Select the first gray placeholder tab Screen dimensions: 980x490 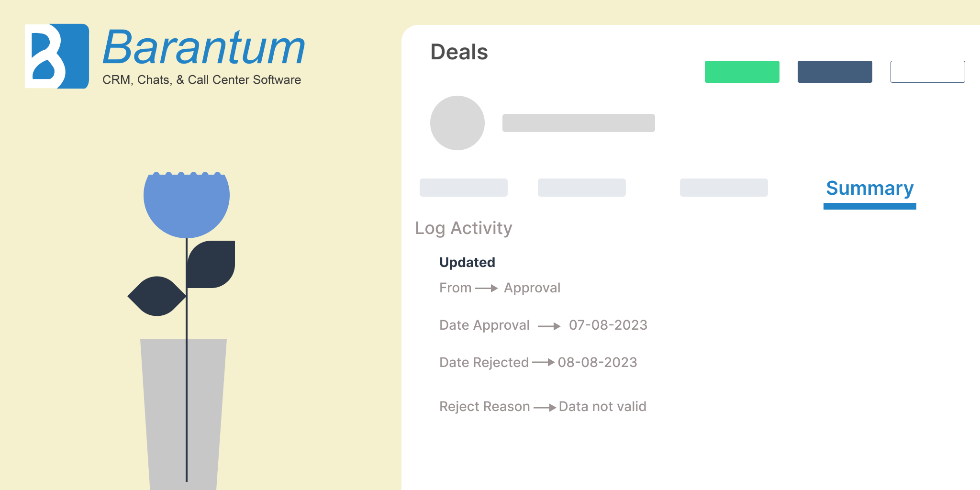click(464, 188)
